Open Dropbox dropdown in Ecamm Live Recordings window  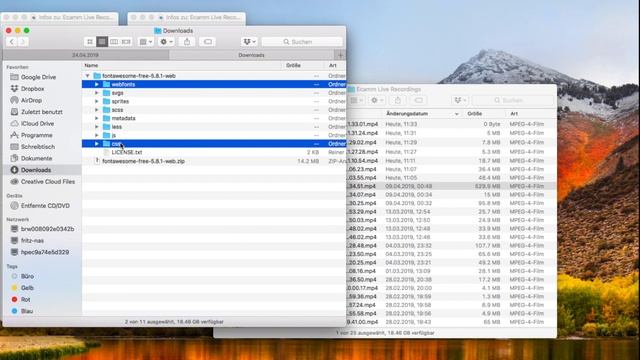coord(460,100)
